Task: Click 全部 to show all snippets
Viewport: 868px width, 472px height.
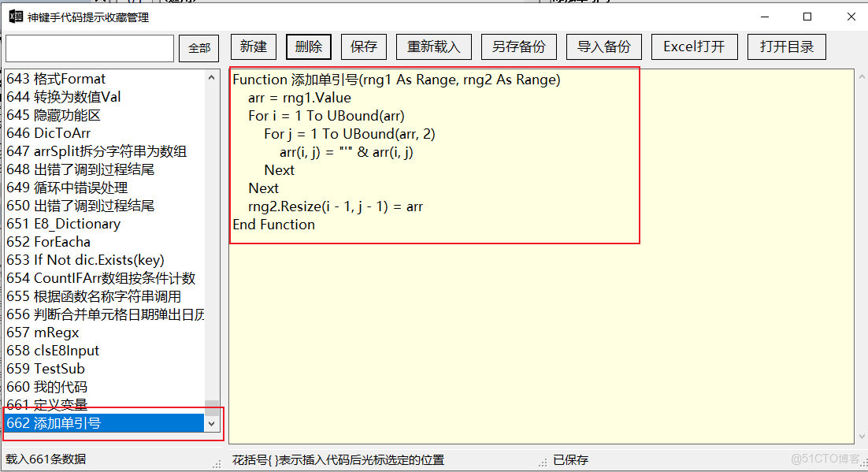Action: (x=198, y=47)
